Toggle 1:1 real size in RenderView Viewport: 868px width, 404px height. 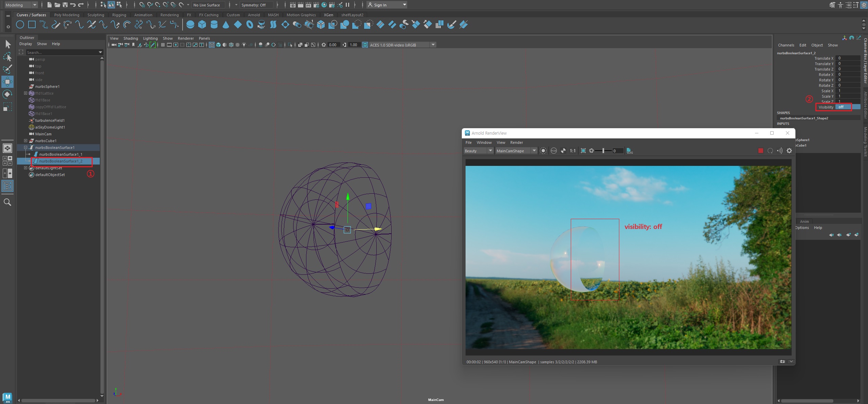572,151
